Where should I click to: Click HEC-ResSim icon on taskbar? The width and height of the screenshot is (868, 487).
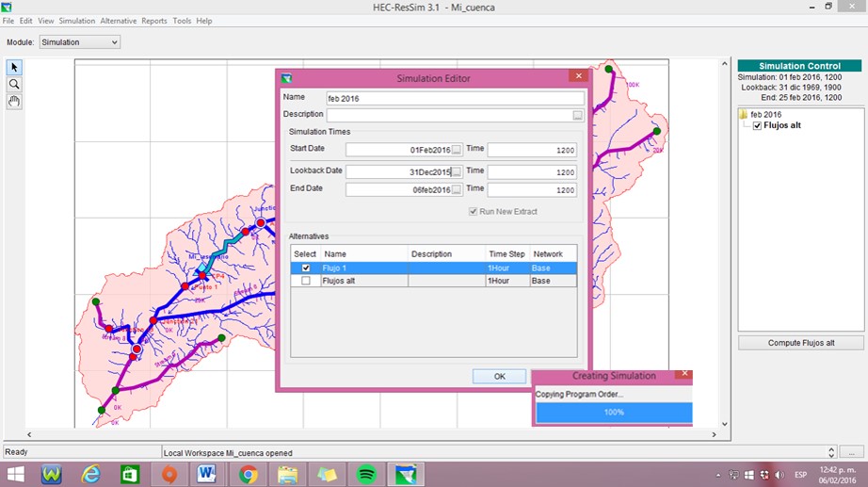406,474
